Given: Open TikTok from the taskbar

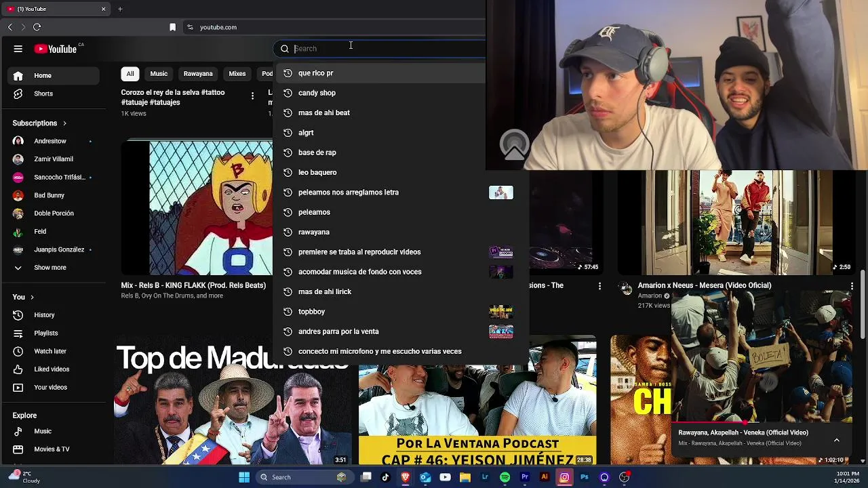Looking at the screenshot, I should [385, 477].
